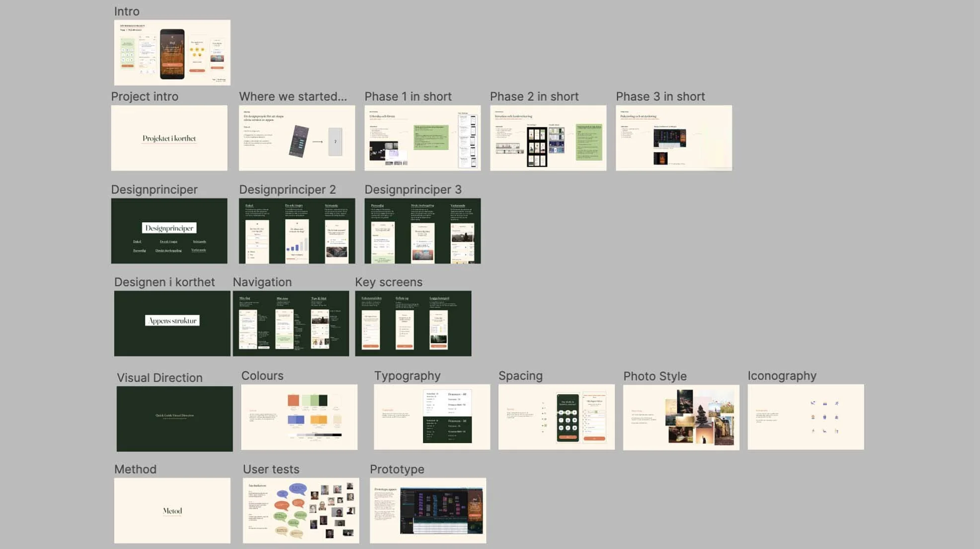The height and width of the screenshot is (549, 980).
Task: Select the Where we started... thumbnail
Action: 297,138
